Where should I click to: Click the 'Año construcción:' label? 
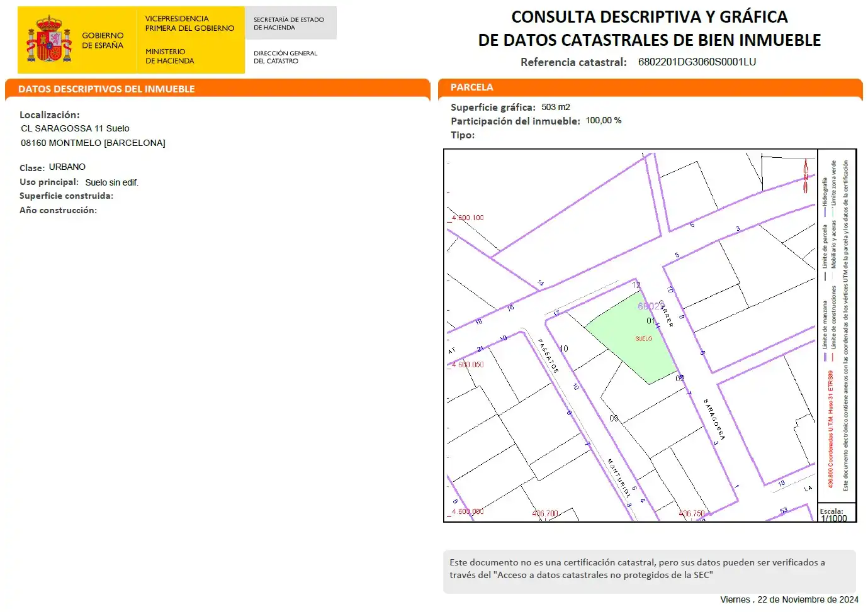(58, 210)
